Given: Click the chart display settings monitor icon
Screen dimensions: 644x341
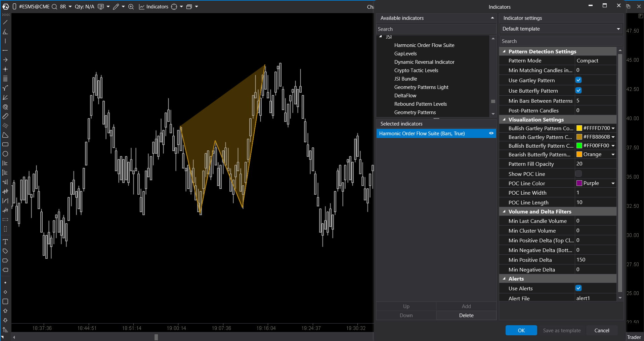Looking at the screenshot, I should (x=101, y=7).
